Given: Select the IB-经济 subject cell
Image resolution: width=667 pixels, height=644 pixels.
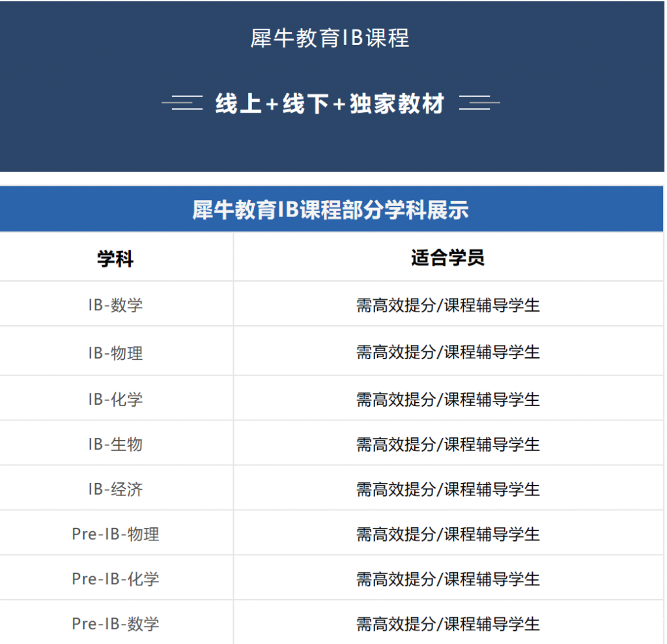Looking at the screenshot, I should point(115,489).
